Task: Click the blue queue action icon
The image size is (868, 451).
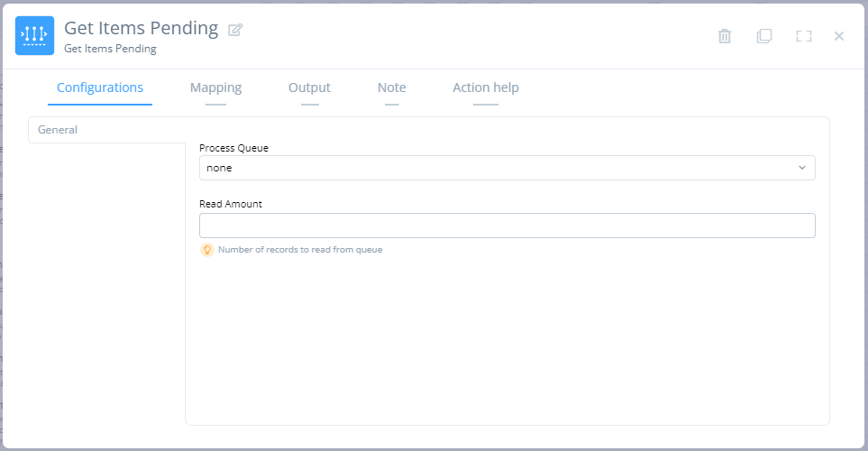Action: click(34, 35)
